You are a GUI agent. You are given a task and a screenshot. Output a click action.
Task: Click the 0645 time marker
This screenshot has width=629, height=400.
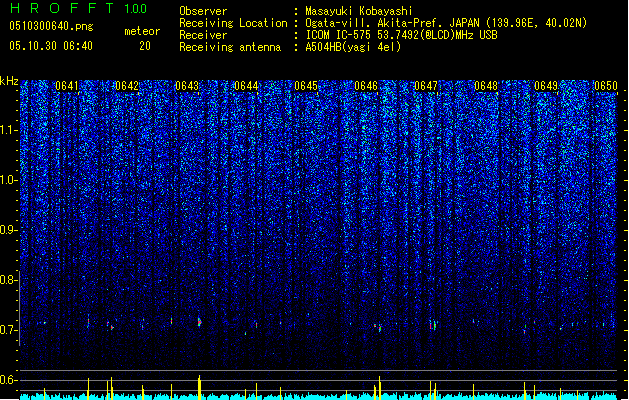click(306, 86)
